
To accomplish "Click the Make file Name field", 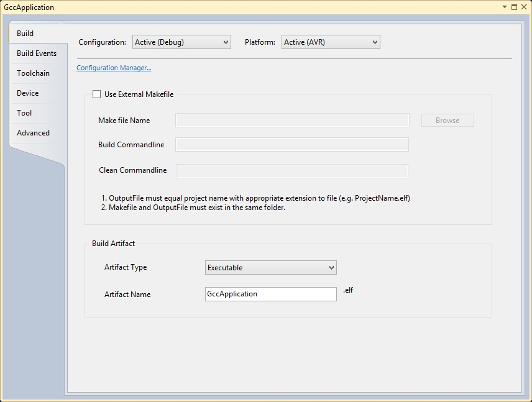I will click(292, 121).
